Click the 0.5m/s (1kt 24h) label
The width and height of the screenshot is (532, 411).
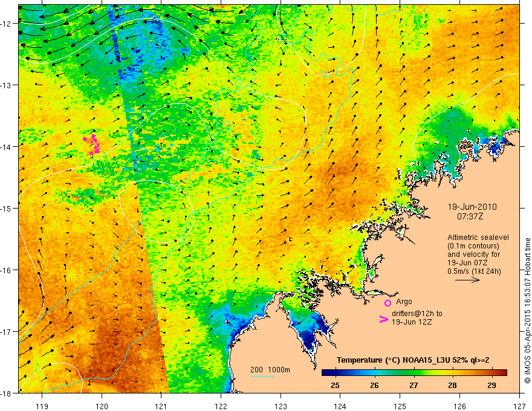[x=474, y=271]
